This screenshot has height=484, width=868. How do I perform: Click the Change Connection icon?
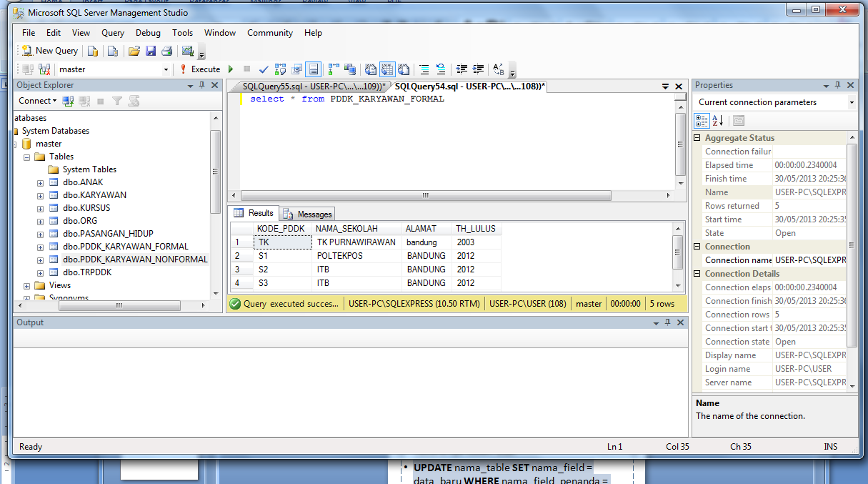click(x=44, y=69)
